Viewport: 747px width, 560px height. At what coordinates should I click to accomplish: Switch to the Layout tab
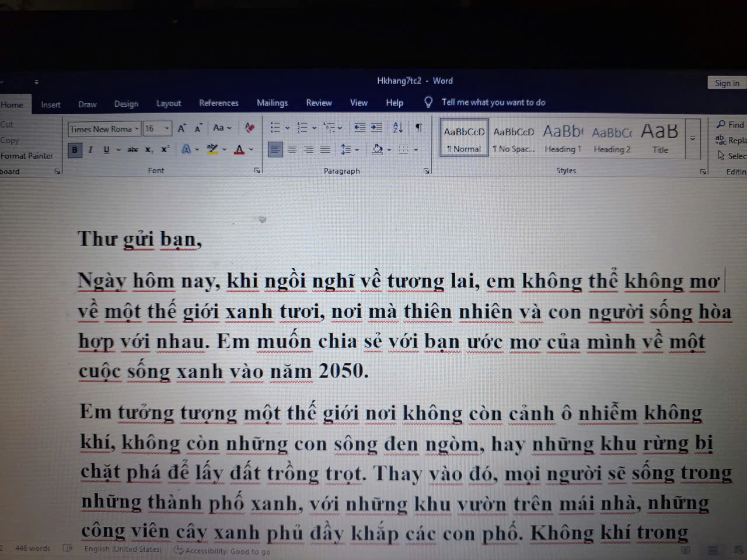tap(169, 103)
